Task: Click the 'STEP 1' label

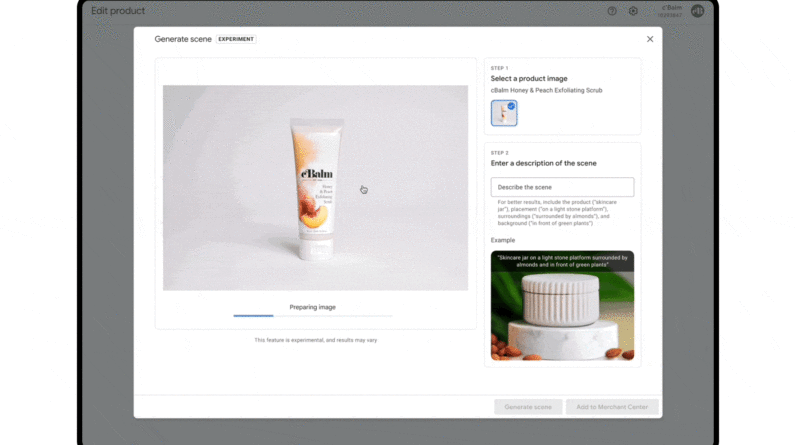Action: click(x=499, y=68)
